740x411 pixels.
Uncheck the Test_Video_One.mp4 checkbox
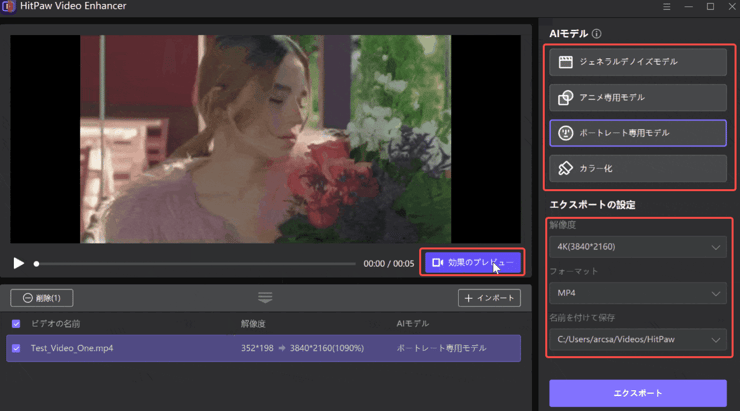(16, 348)
